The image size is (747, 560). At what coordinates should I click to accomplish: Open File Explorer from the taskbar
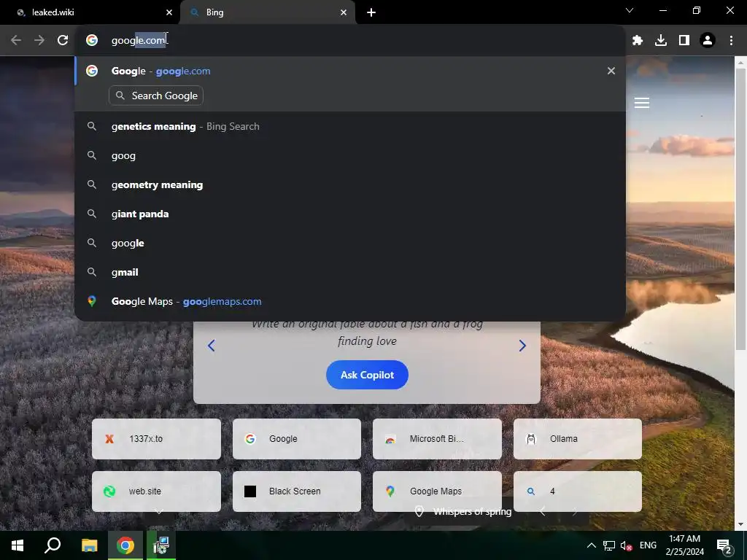coord(89,545)
